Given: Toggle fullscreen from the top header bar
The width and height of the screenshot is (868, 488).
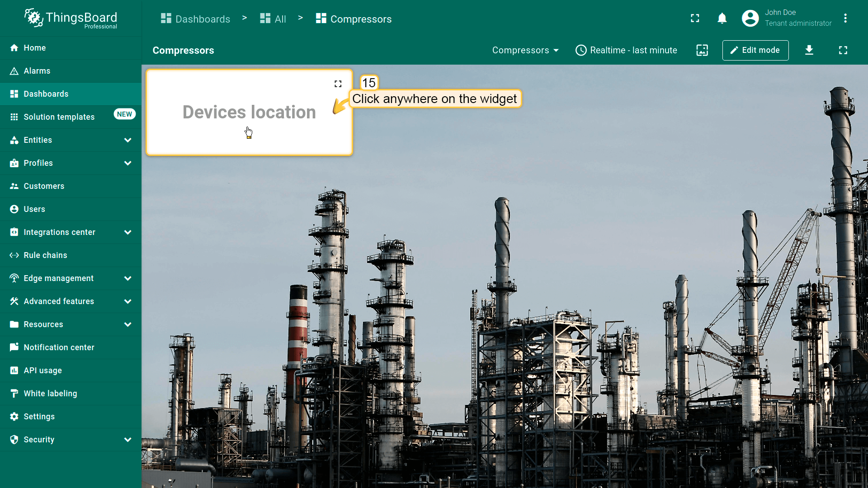Looking at the screenshot, I should 695,19.
